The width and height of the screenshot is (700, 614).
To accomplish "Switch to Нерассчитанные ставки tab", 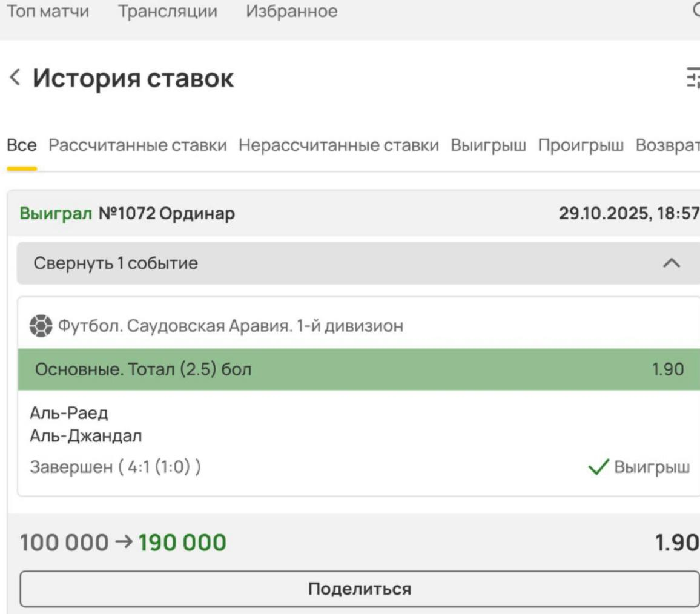I will (x=338, y=145).
